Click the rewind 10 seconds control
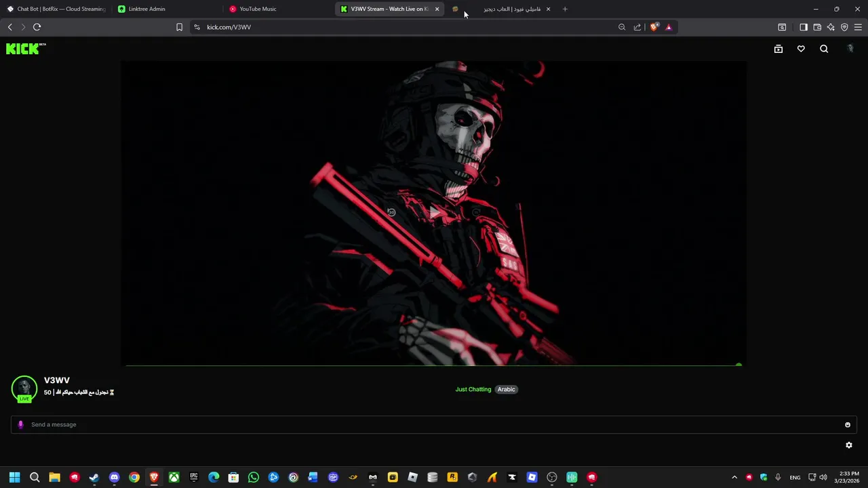The height and width of the screenshot is (488, 868). pos(391,213)
